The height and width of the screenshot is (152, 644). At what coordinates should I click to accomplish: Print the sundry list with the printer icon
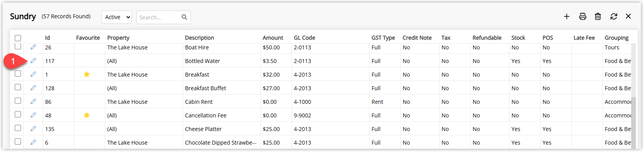coord(583,16)
